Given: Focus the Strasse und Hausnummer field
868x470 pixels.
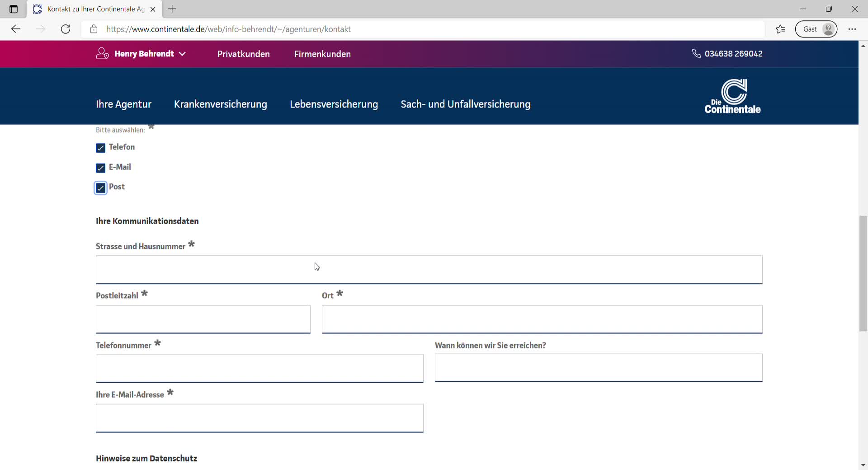Looking at the screenshot, I should pyautogui.click(x=429, y=270).
